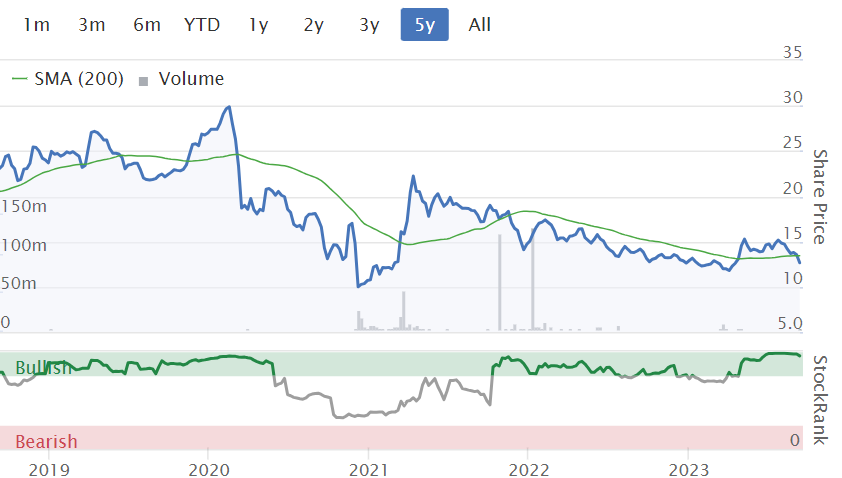Select the 1m time range
The height and width of the screenshot is (478, 842).
tap(37, 25)
